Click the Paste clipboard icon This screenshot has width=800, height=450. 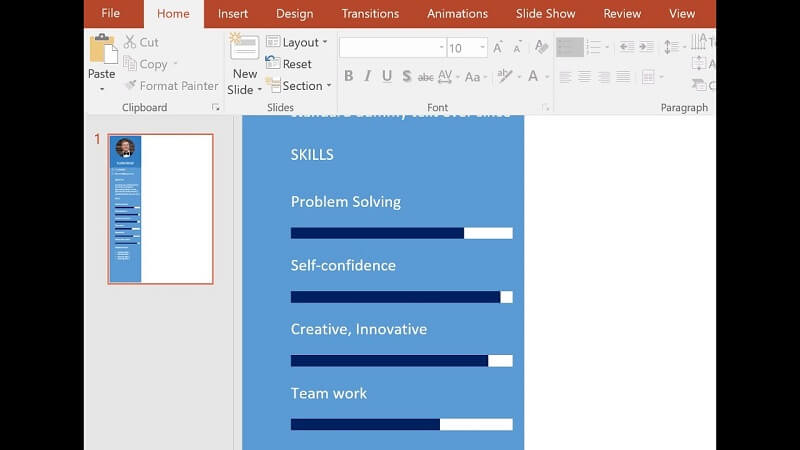pyautogui.click(x=102, y=50)
